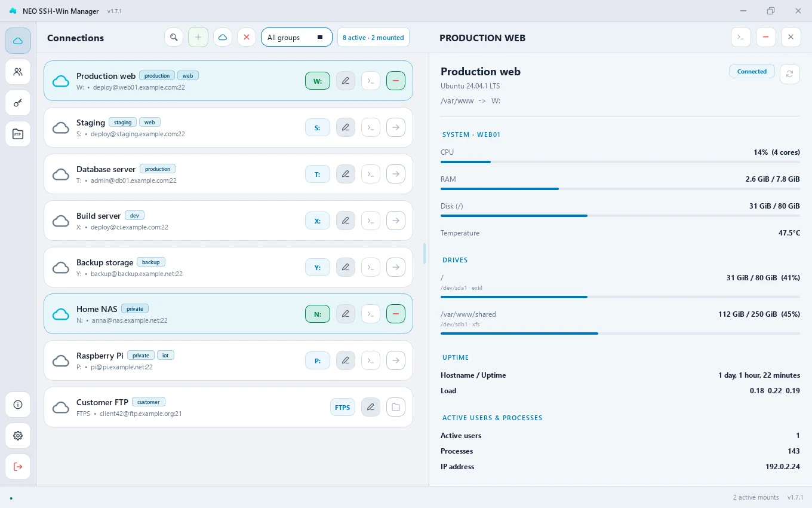This screenshot has height=508, width=812.
Task: Click the panel splitter between list and details
Action: point(425,253)
